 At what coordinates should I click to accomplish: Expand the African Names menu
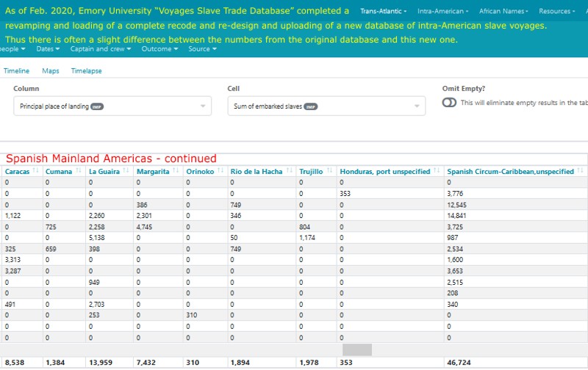pos(502,11)
